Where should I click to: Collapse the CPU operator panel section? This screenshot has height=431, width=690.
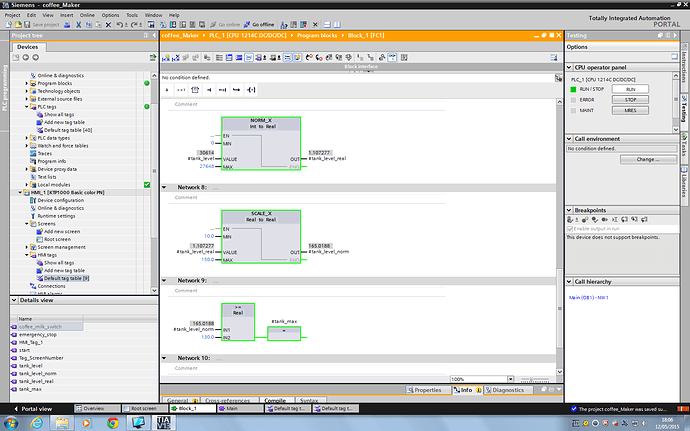[x=569, y=67]
